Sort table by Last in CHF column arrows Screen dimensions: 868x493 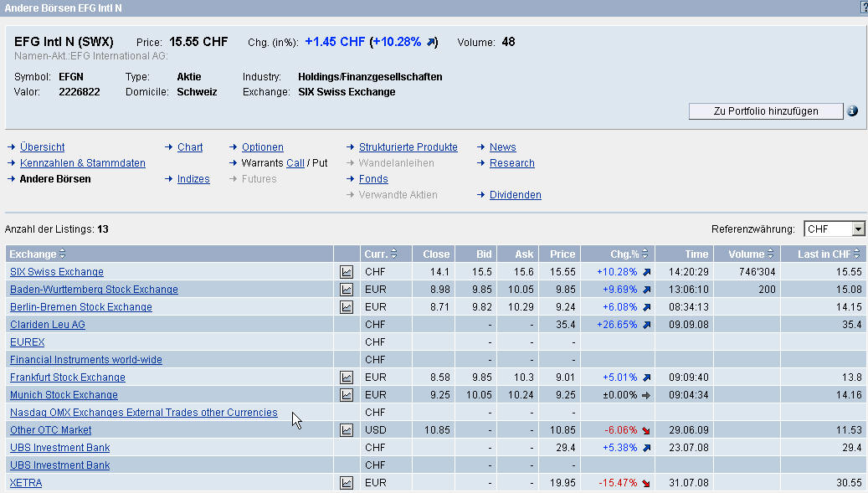[x=857, y=254]
